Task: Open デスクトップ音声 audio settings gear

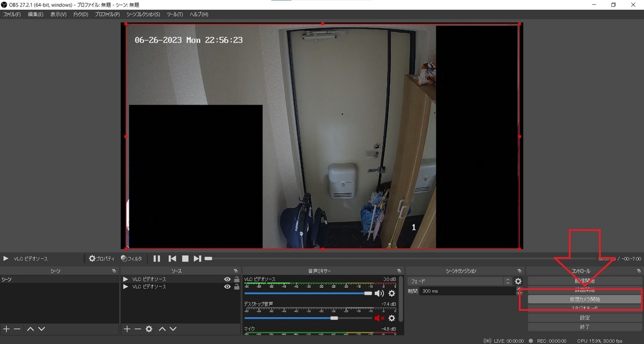Action: [x=392, y=318]
